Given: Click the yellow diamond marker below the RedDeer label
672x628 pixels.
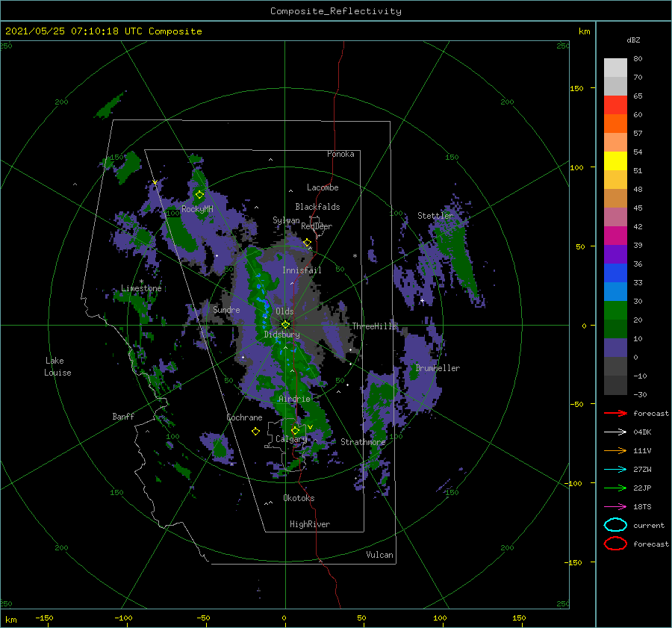Looking at the screenshot, I should (x=307, y=243).
